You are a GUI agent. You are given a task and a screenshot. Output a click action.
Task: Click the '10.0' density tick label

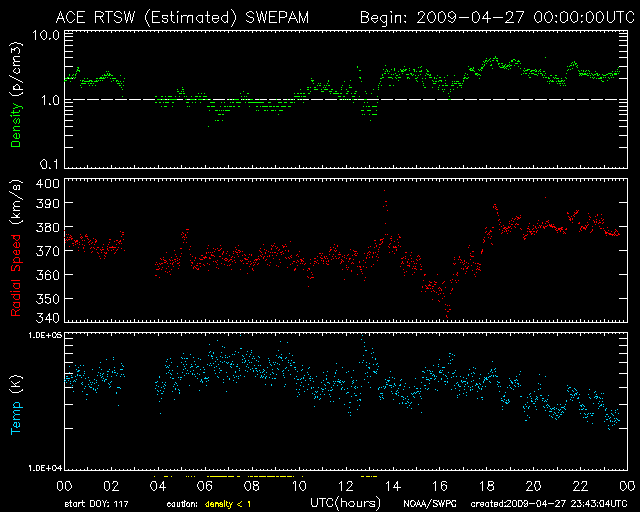46,35
